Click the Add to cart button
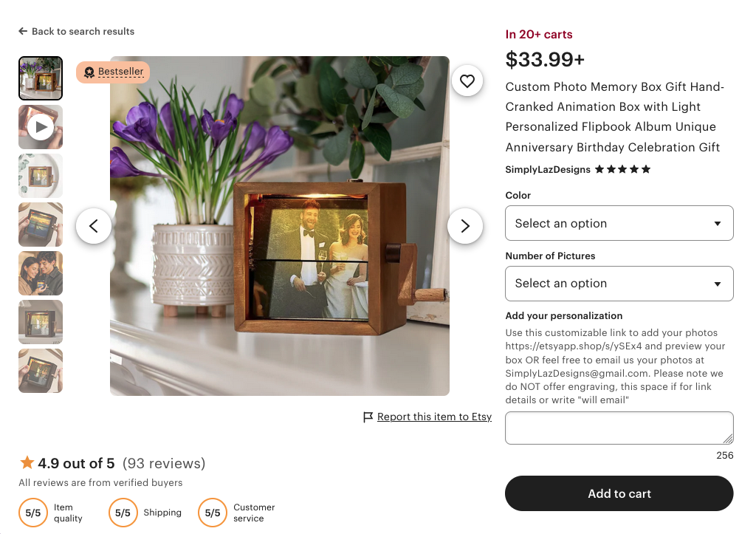 click(619, 493)
